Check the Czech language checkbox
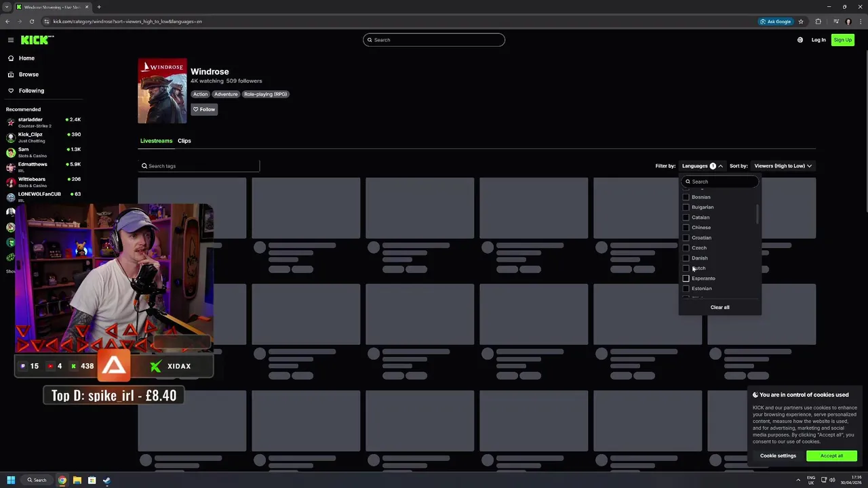The width and height of the screenshot is (868, 488). coord(686,248)
